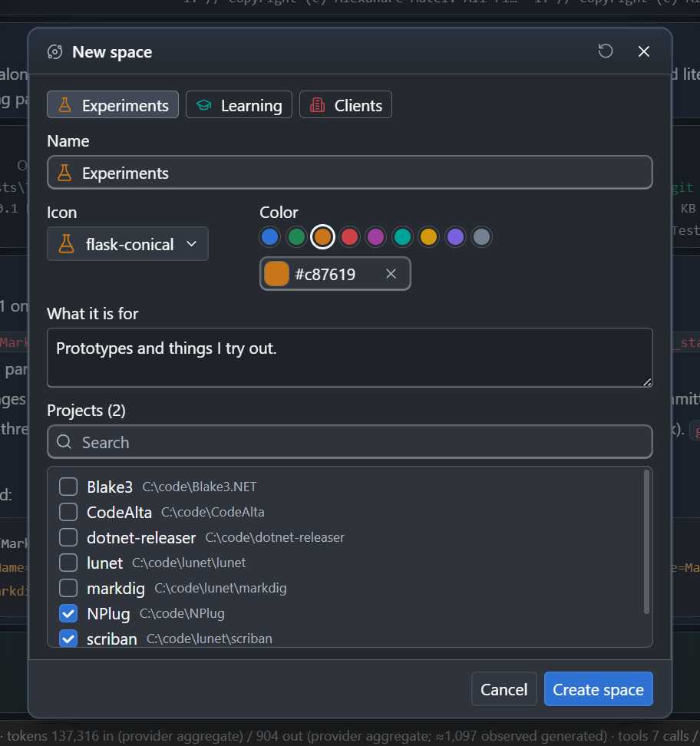Viewport: 700px width, 746px height.
Task: Pick the green color swatch
Action: [x=296, y=237]
